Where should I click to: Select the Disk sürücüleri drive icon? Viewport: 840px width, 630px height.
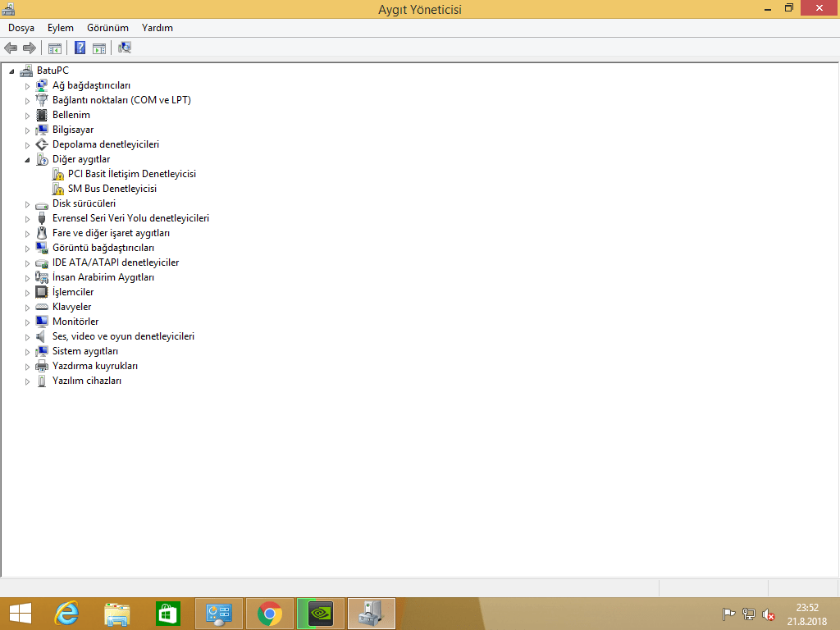tap(42, 204)
